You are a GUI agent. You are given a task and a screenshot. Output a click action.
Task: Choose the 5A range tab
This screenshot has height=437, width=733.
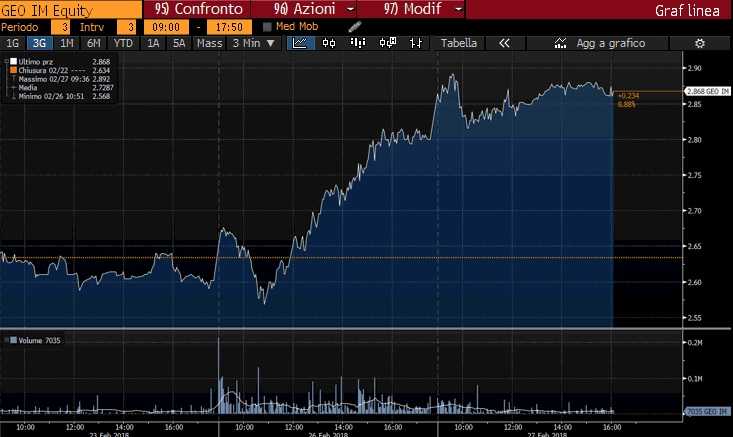pos(179,43)
